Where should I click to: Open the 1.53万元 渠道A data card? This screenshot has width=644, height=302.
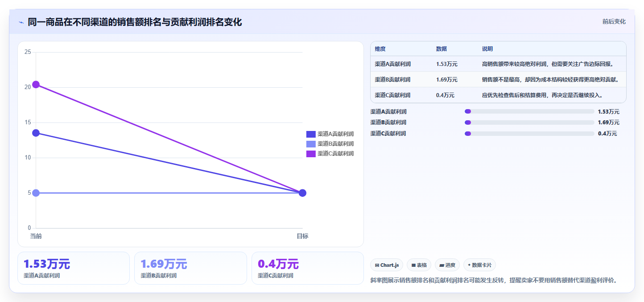tap(74, 268)
